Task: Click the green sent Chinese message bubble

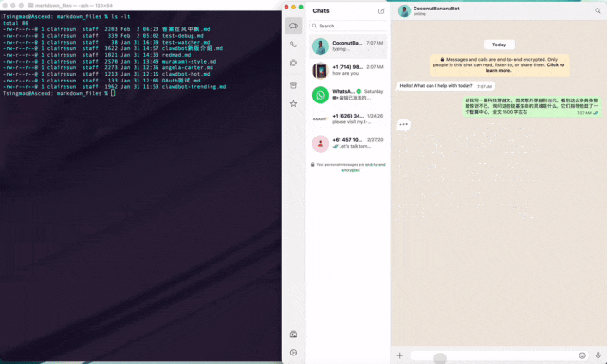Action: (532, 106)
